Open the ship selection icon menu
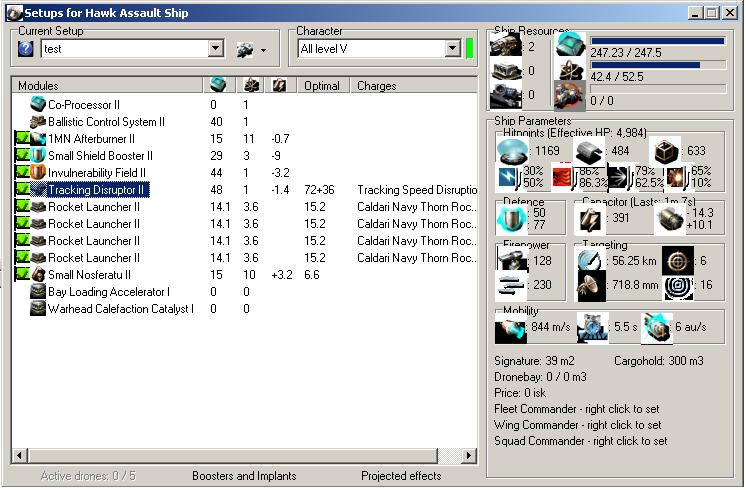This screenshot has height=490, width=746. point(251,49)
